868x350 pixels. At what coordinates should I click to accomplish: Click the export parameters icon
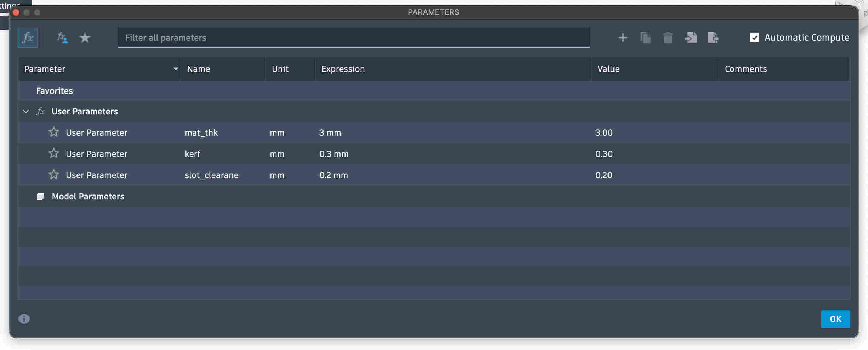point(713,38)
